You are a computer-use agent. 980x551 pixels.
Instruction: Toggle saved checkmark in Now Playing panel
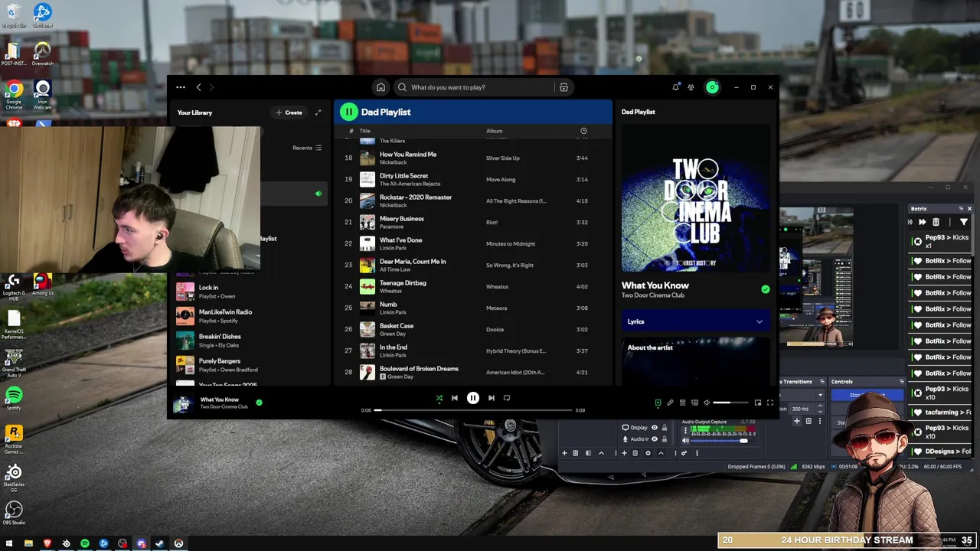point(765,289)
